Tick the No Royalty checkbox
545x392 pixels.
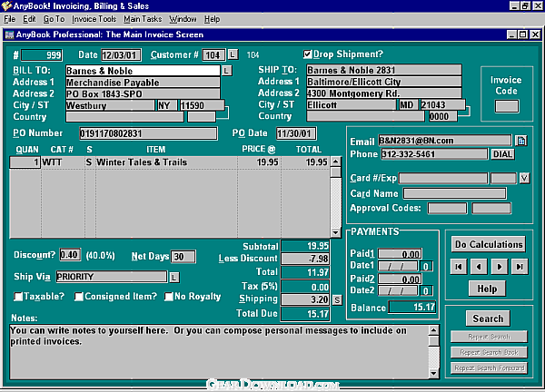(x=168, y=296)
